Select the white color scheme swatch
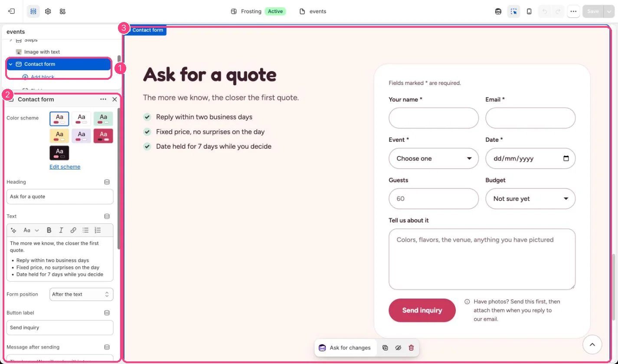 [82, 119]
